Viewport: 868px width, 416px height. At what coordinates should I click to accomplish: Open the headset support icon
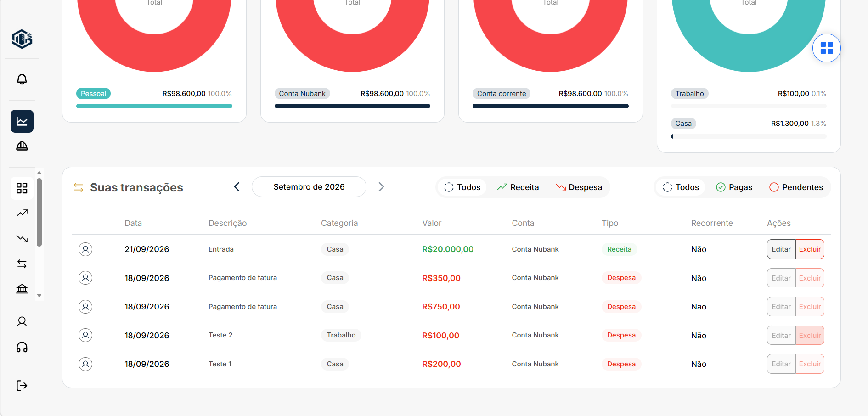(22, 347)
